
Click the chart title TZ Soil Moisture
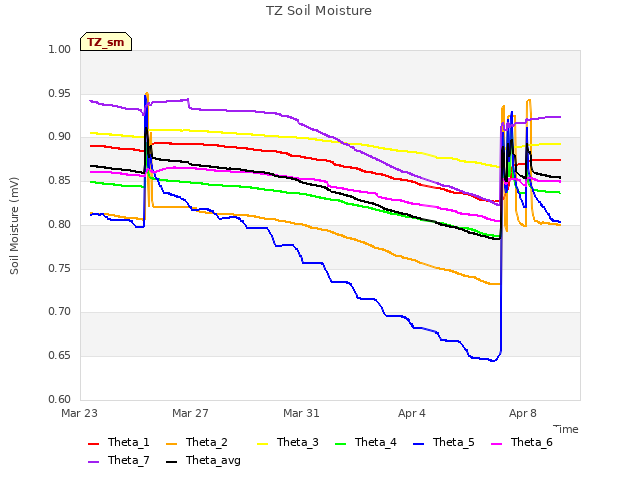pos(319,11)
